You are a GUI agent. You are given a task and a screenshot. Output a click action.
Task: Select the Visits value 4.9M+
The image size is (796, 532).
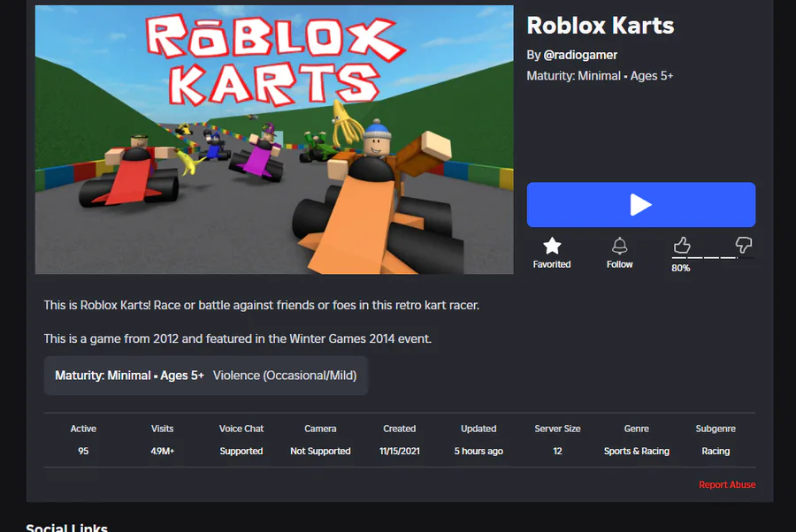click(x=163, y=451)
